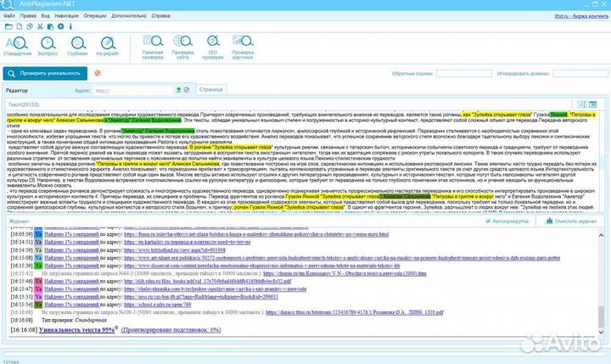611x364 pixels.
Task: Select the Express check icon
Action: tap(48, 46)
